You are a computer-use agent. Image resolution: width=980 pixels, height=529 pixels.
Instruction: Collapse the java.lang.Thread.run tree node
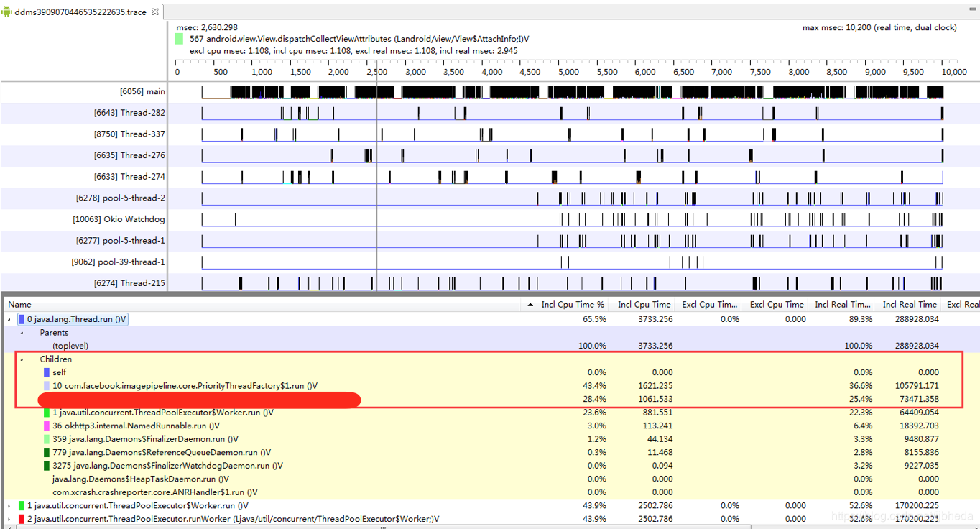pyautogui.click(x=9, y=319)
